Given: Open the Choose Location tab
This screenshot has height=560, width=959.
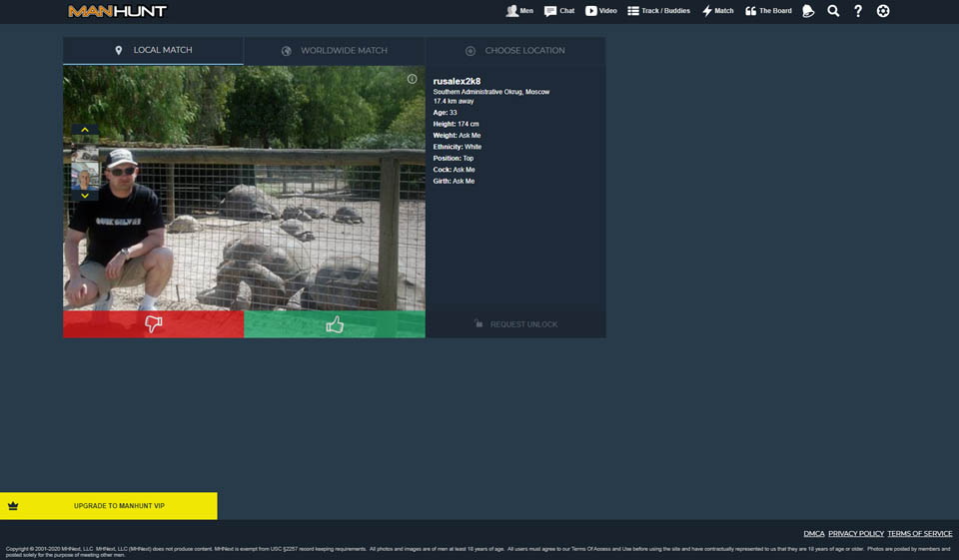Looking at the screenshot, I should (515, 51).
